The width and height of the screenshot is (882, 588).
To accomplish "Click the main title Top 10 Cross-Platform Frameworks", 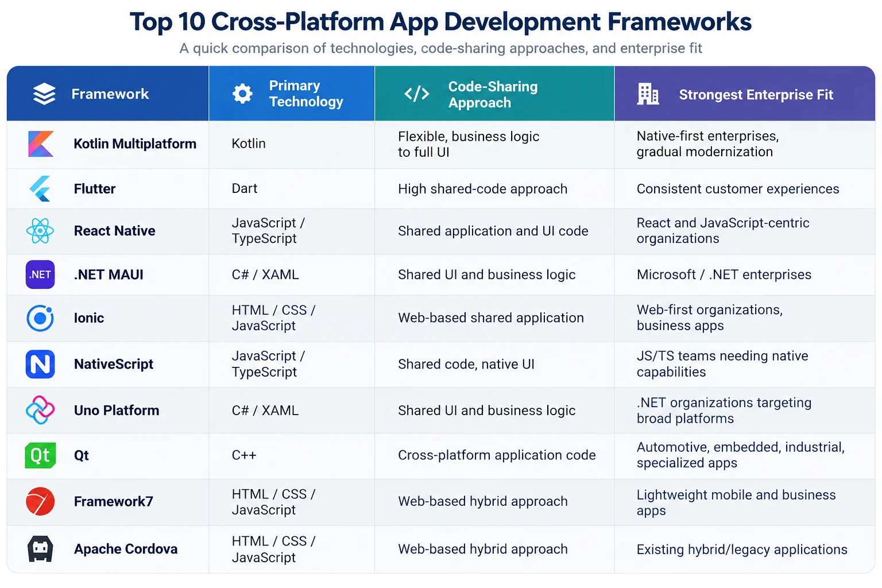I will click(x=440, y=22).
